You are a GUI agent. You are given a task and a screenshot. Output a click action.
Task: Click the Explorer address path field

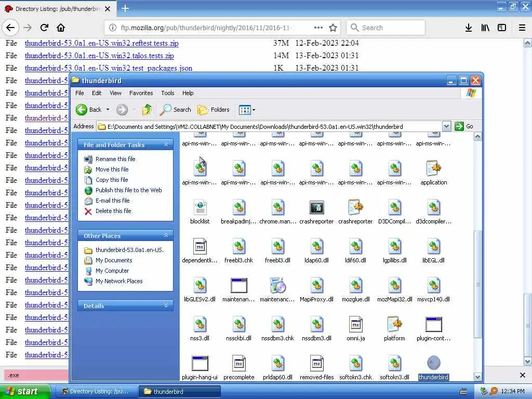270,127
